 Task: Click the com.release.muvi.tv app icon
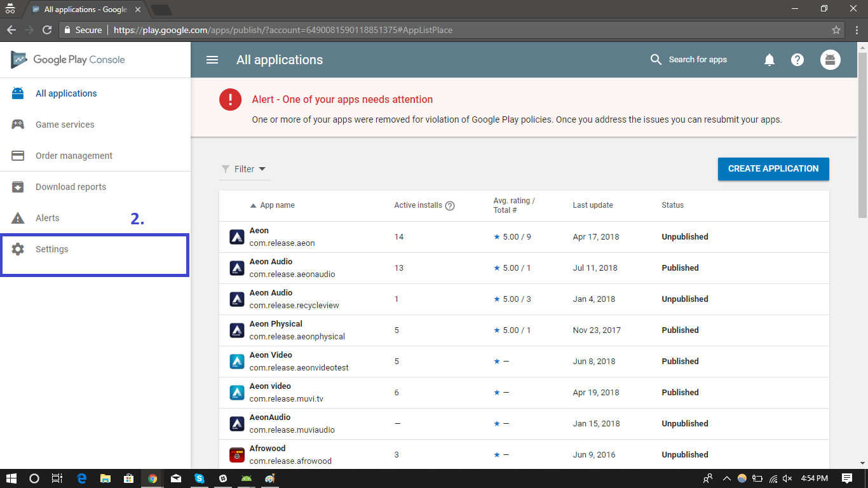point(237,393)
